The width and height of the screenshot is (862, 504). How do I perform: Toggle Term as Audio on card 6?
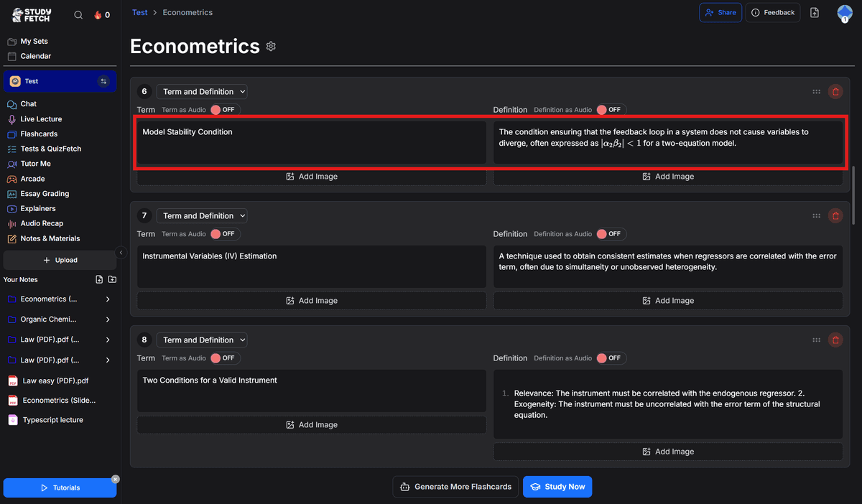224,110
